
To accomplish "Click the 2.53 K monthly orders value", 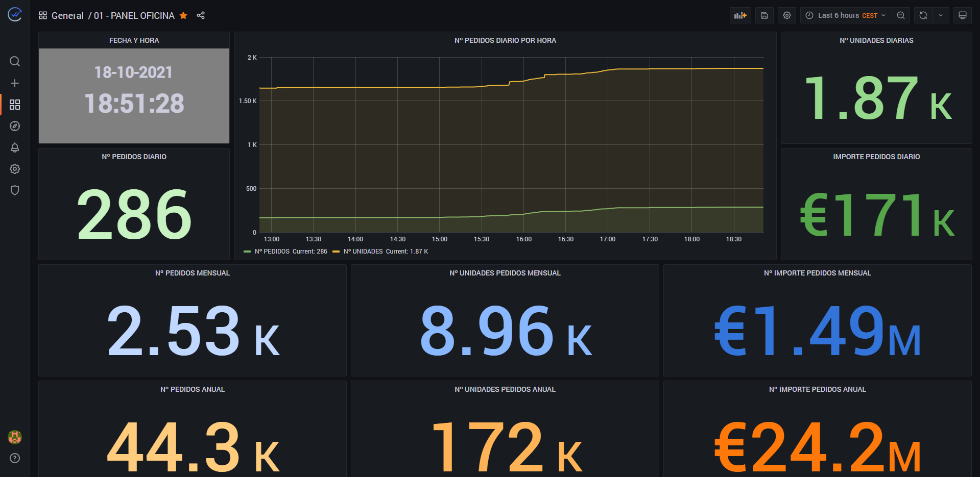I will click(x=193, y=331).
